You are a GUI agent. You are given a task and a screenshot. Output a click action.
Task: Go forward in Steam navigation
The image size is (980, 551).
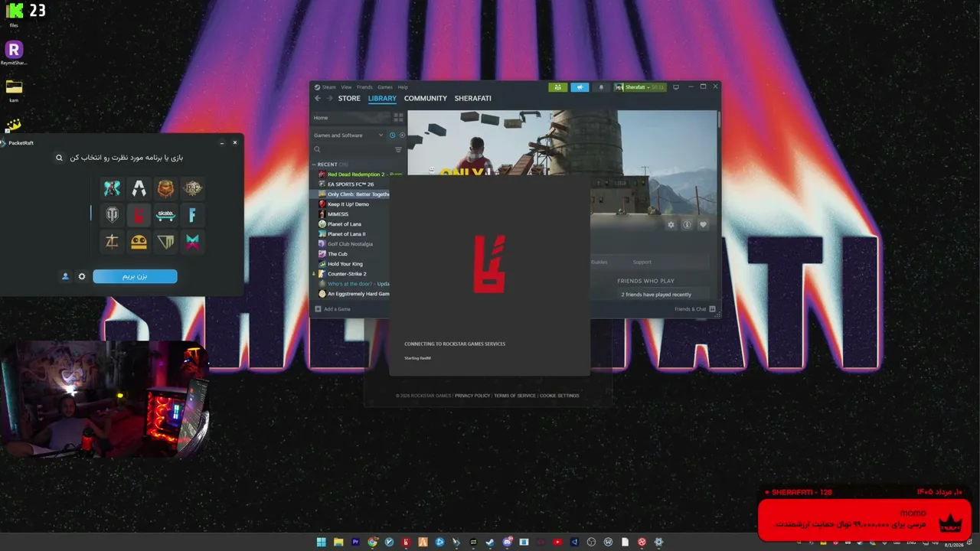click(330, 98)
